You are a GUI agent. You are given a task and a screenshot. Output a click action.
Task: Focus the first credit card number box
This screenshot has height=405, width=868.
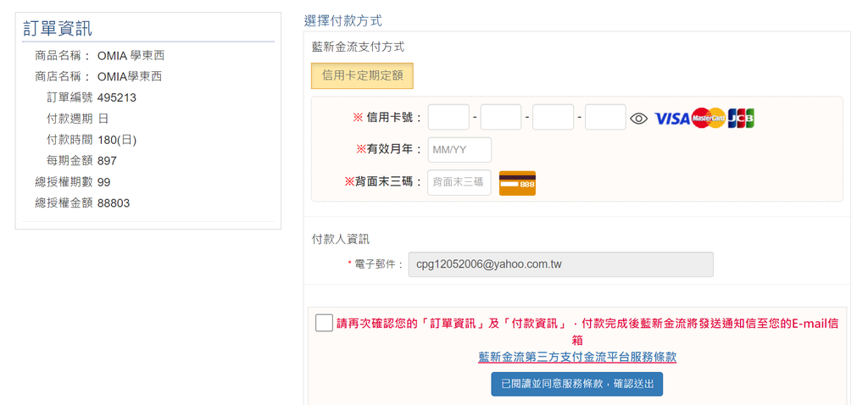(448, 117)
